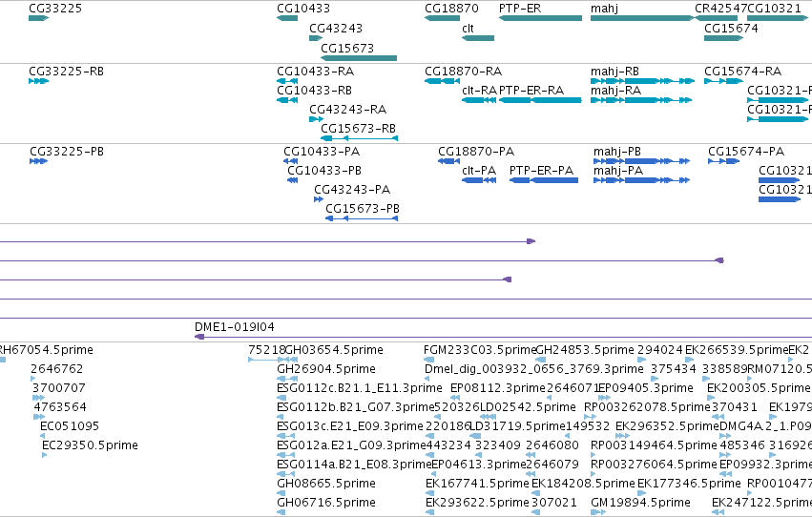This screenshot has height=517, width=812.
Task: Click the CG33225-PB CDS label
Action: click(x=67, y=152)
